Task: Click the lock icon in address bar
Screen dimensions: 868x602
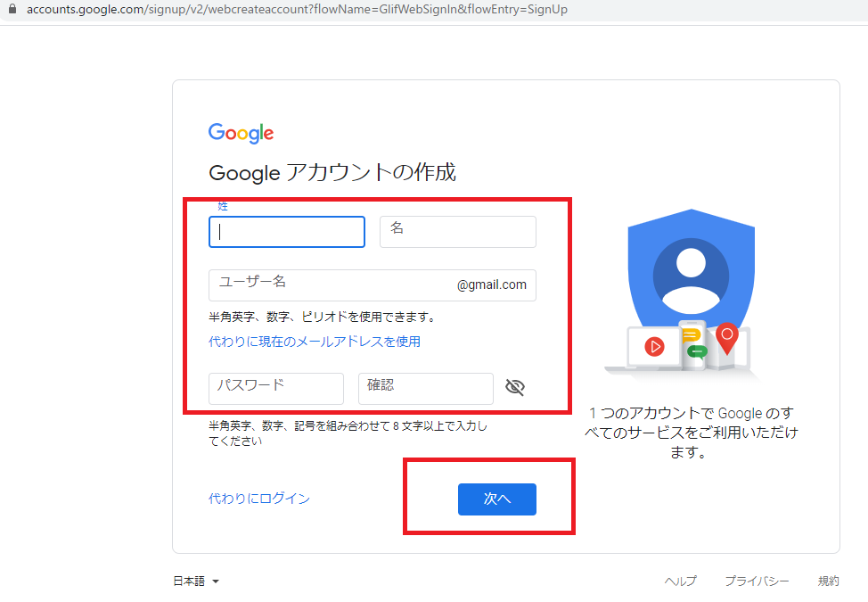Action: click(x=12, y=9)
